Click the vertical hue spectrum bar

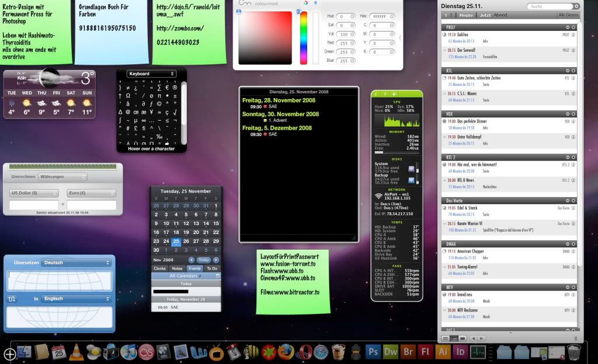point(304,38)
